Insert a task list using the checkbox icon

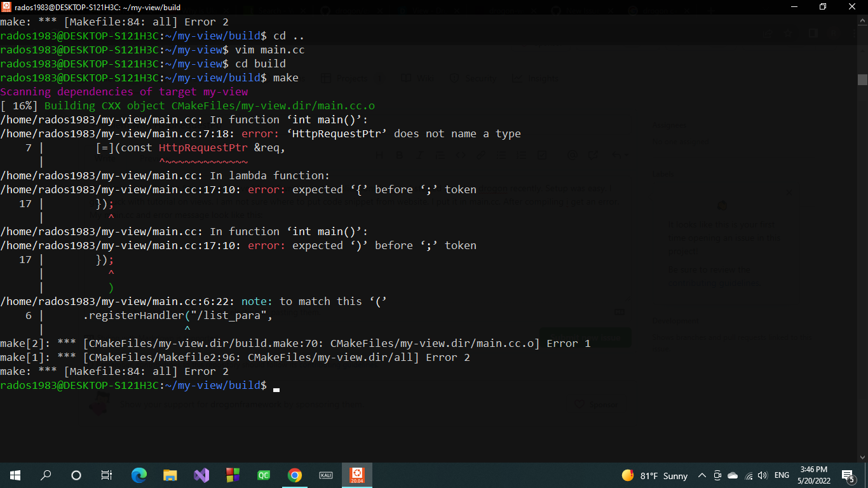click(542, 155)
